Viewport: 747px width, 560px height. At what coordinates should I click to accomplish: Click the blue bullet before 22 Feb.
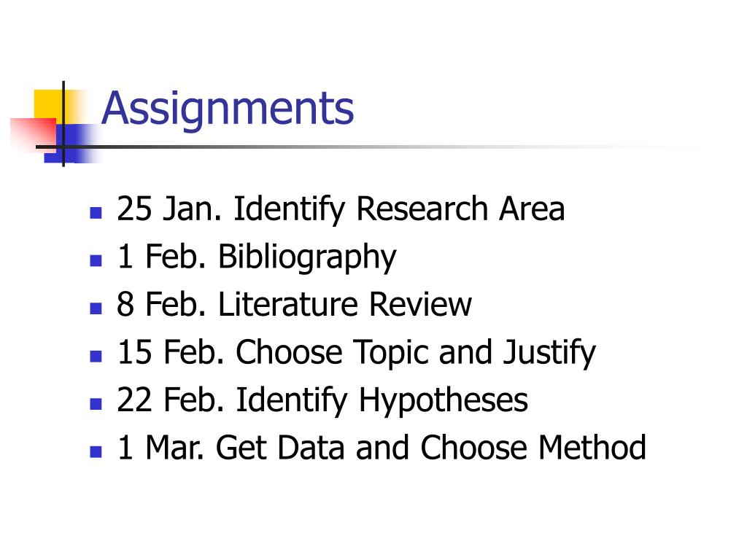96,404
